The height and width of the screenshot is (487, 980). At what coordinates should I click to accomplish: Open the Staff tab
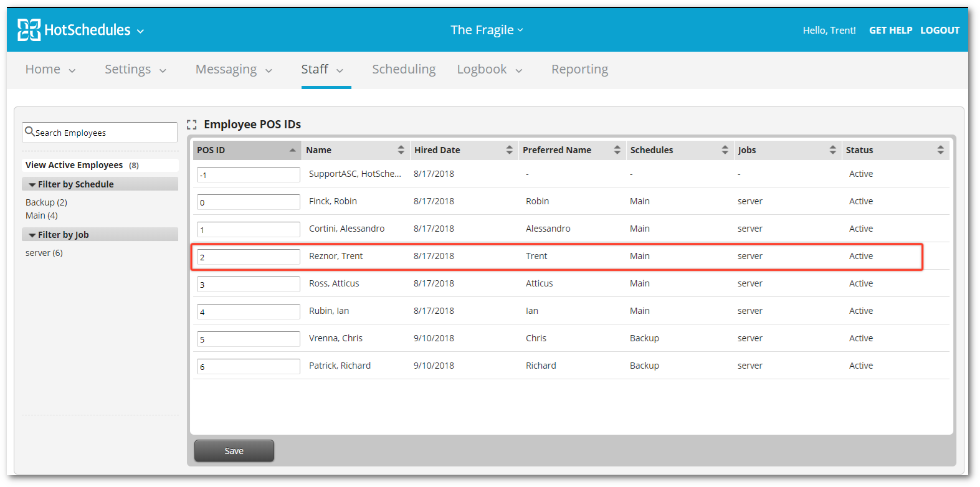[315, 69]
